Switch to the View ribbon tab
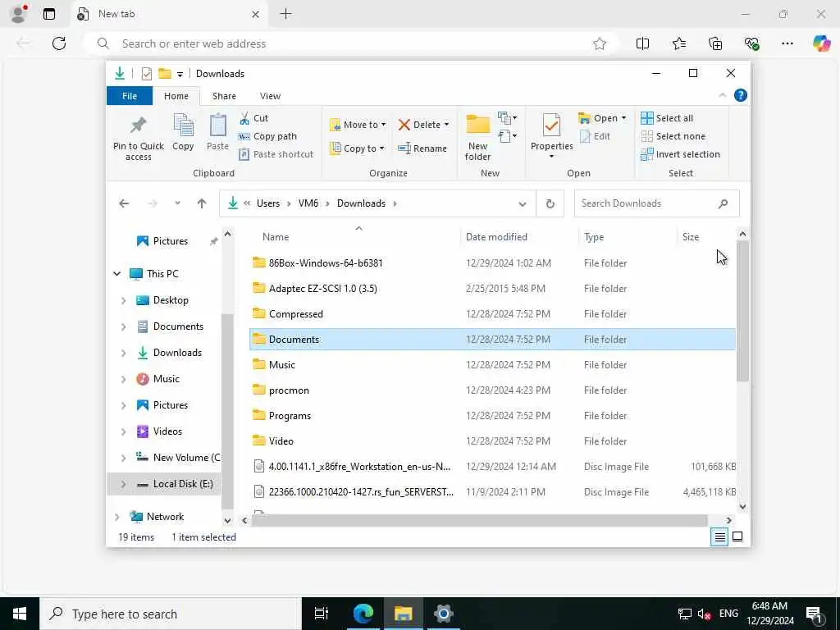Viewport: 840px width, 630px height. tap(270, 96)
